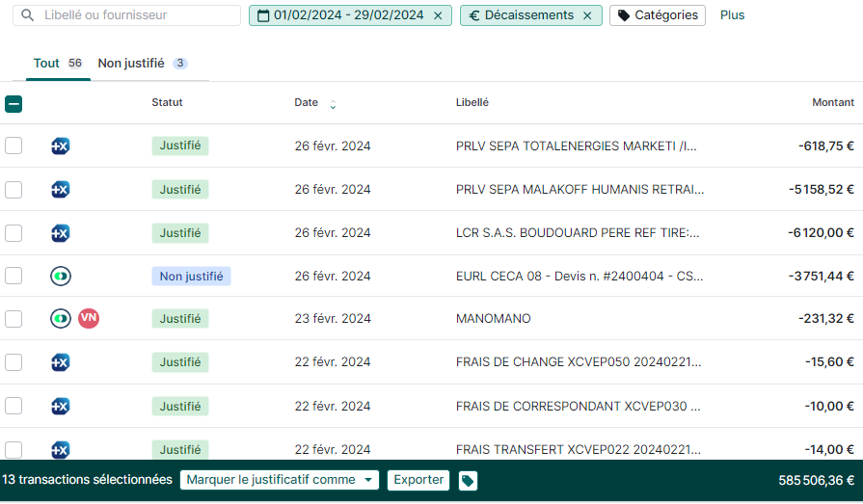Click the VN avatar badge on MANOMANO row
The height and width of the screenshot is (504, 863).
(89, 318)
